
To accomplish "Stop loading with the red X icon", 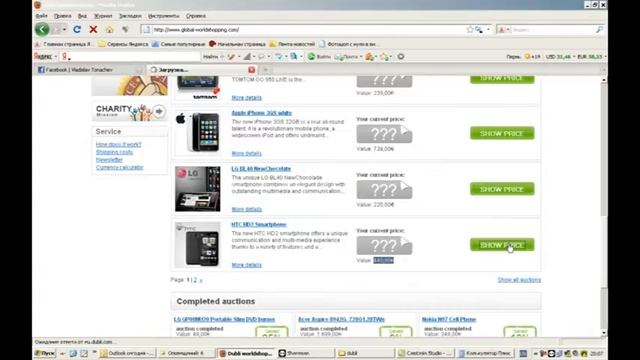I will click(93, 29).
